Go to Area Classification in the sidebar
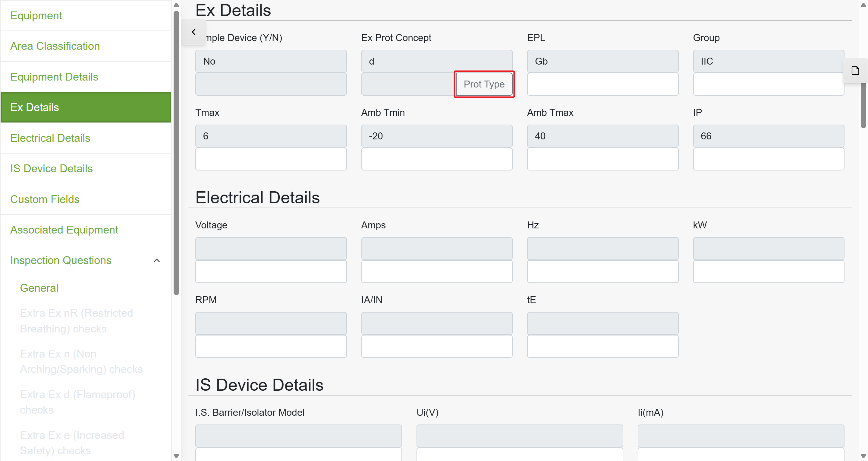Viewport: 868px width, 461px height. coord(86,46)
